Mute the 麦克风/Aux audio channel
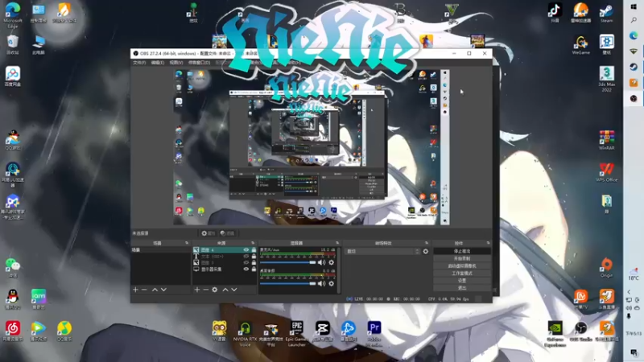 point(321,263)
